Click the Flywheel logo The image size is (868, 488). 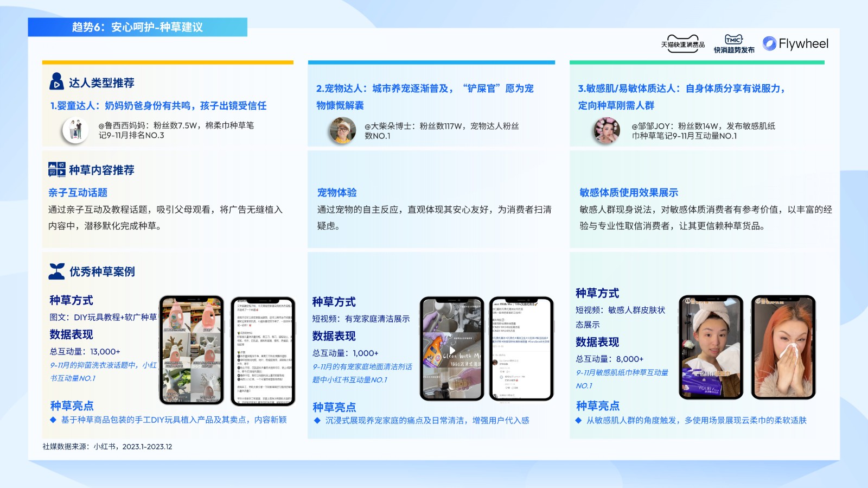point(795,43)
